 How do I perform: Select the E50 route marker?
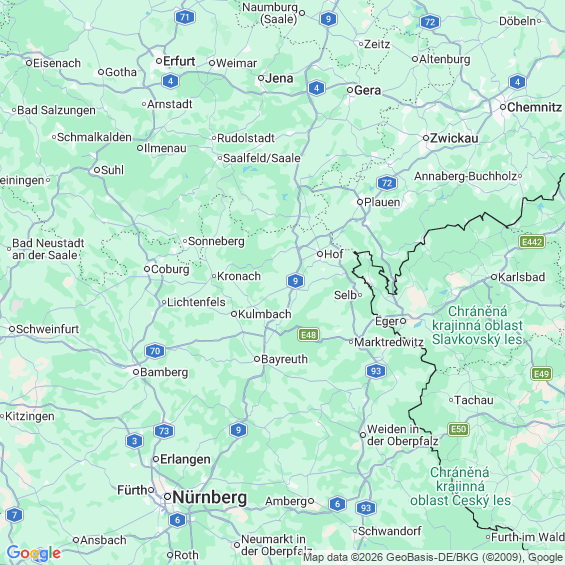point(458,429)
